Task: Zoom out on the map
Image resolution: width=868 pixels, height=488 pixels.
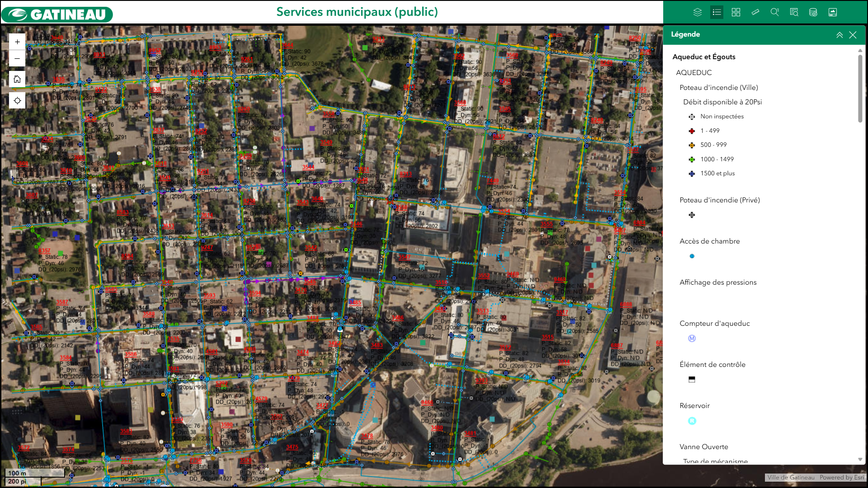Action: click(x=17, y=58)
